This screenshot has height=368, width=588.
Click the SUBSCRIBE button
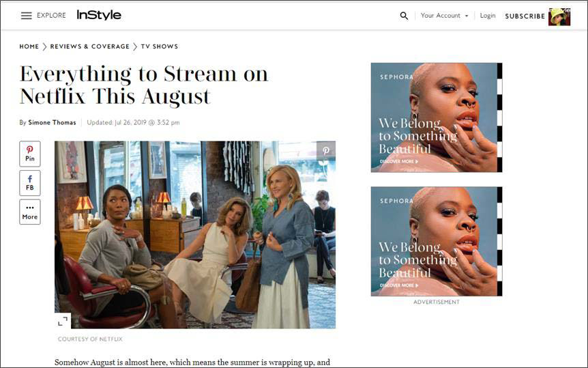point(525,16)
